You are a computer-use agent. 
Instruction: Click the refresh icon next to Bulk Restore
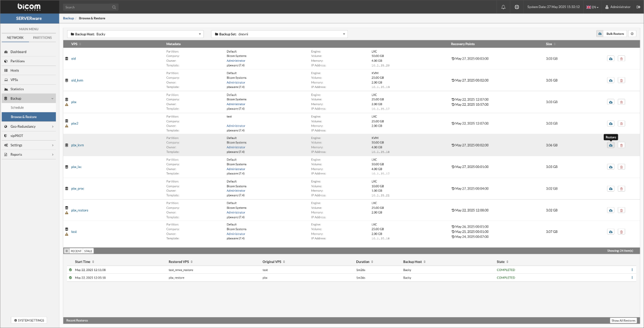click(632, 34)
